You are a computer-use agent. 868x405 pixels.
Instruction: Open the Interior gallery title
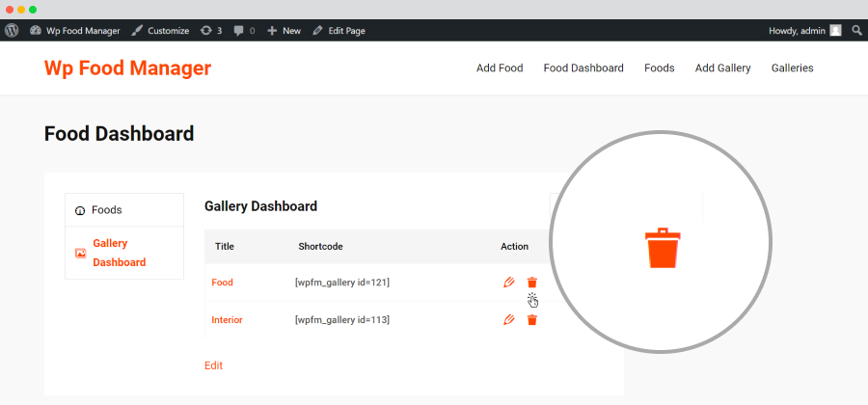227,320
